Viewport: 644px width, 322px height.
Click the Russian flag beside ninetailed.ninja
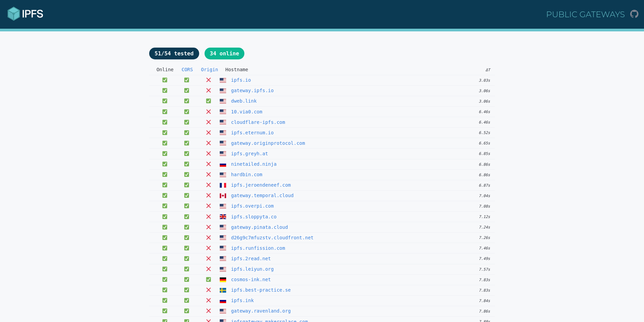[223, 164]
